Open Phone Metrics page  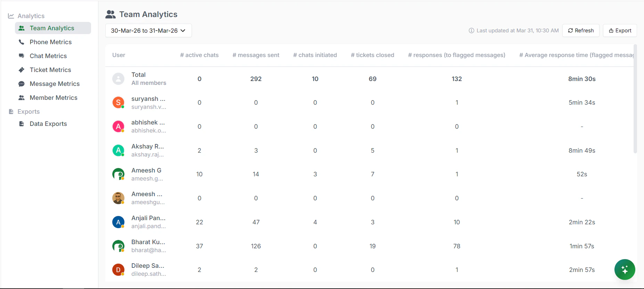(51, 42)
